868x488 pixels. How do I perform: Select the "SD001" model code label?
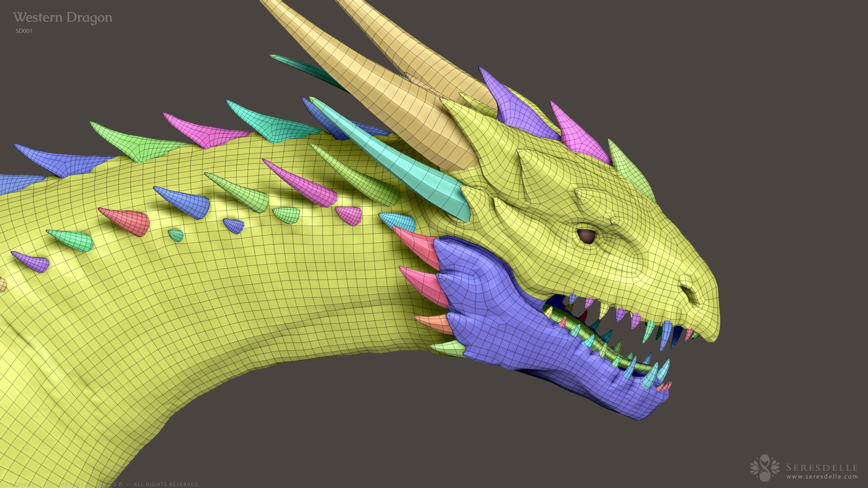[24, 31]
